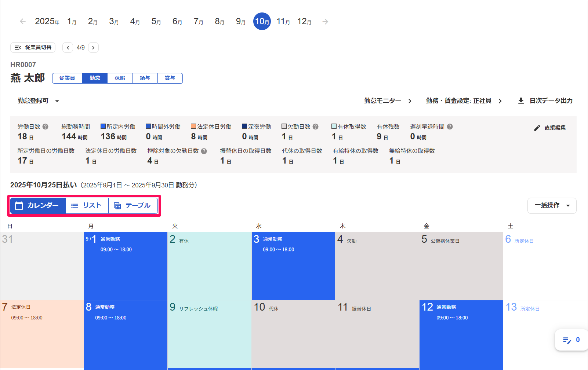Open calendar day 6 所定休日
This screenshot has width=588, height=370.
545,266
